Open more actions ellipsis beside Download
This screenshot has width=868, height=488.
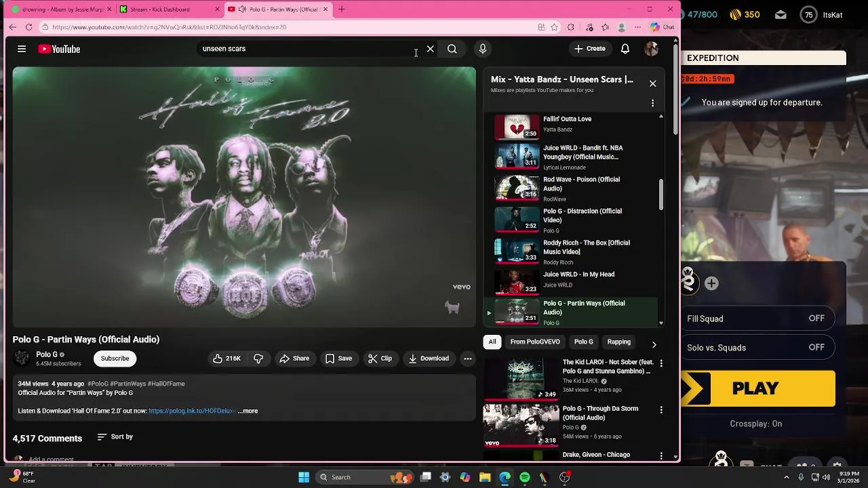click(467, 359)
